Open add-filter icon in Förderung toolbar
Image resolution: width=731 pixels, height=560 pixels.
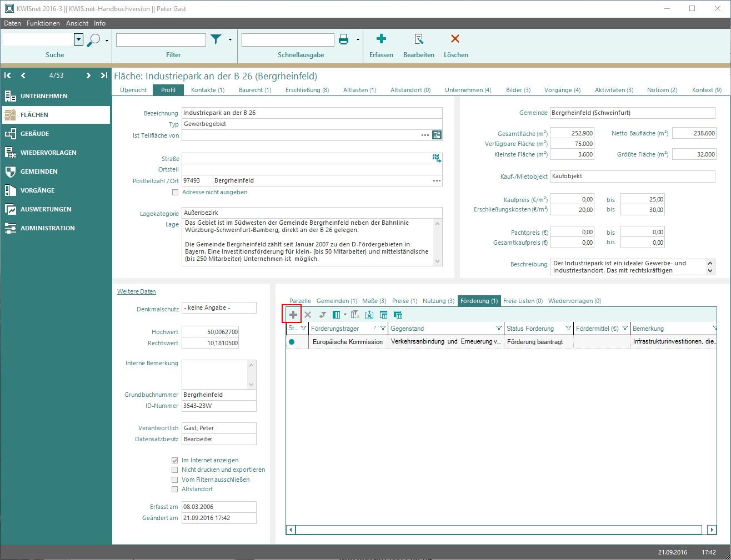click(322, 315)
